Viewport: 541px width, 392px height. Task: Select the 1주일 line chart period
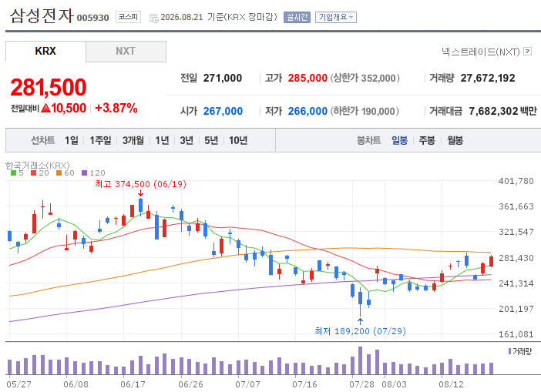click(x=101, y=140)
